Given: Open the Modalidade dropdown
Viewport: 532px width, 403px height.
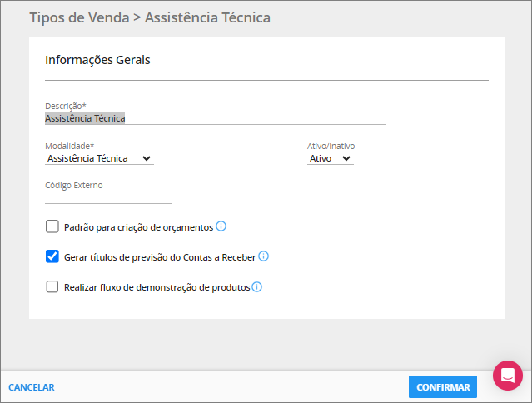Looking at the screenshot, I should tap(99, 158).
